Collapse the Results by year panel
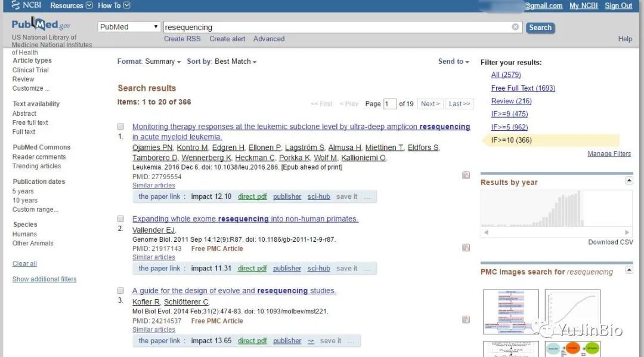 (629, 180)
